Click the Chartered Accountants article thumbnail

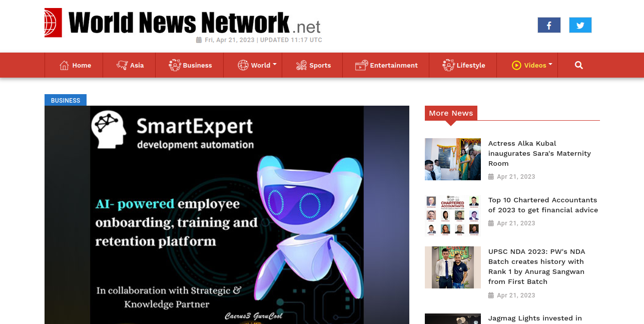point(453,216)
